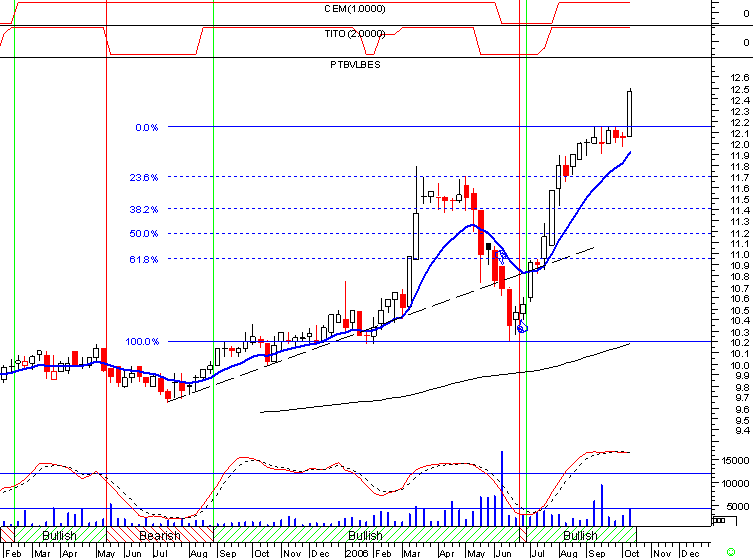The width and height of the screenshot is (753, 558).
Task: Click the blue thumbs-down expert symbol
Action: pyautogui.click(x=502, y=256)
